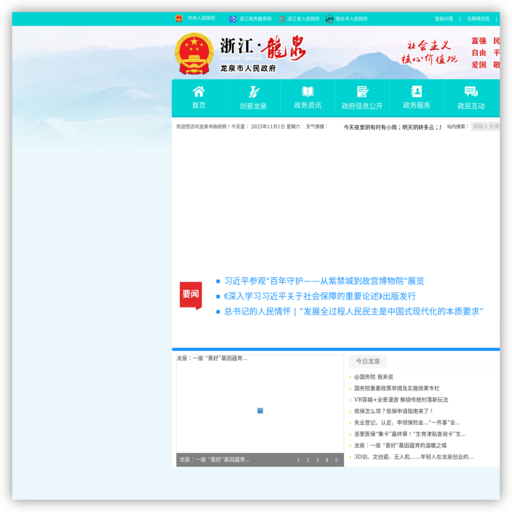The image size is (512, 512).
Task: Go to slideshow page 1
Action: 298,460
